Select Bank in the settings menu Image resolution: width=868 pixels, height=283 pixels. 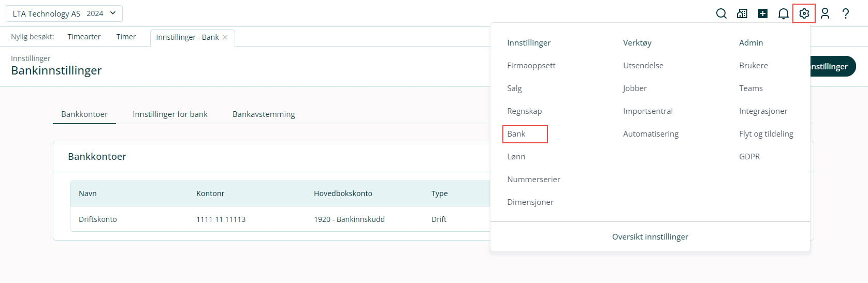click(516, 134)
